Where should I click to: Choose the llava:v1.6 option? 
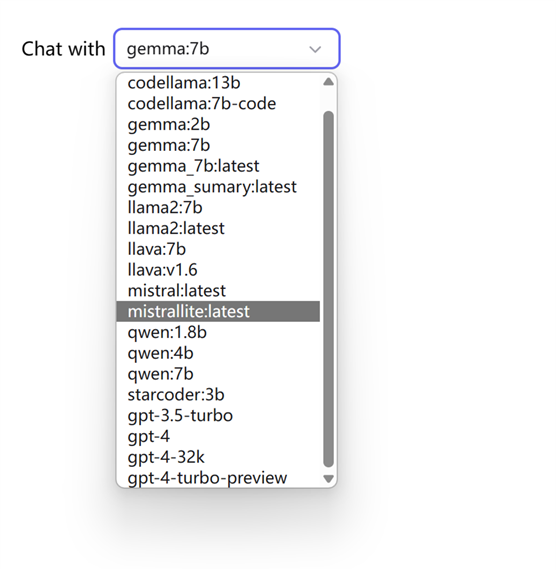coord(218,270)
